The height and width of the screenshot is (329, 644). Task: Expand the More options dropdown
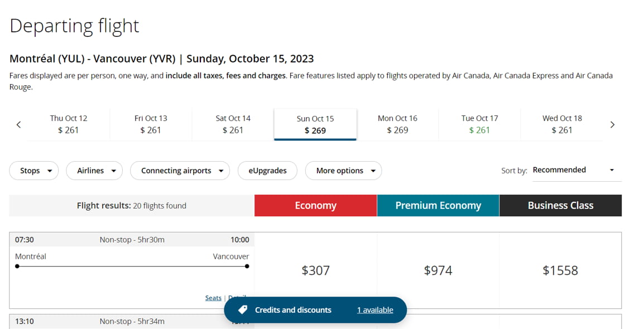tap(343, 171)
